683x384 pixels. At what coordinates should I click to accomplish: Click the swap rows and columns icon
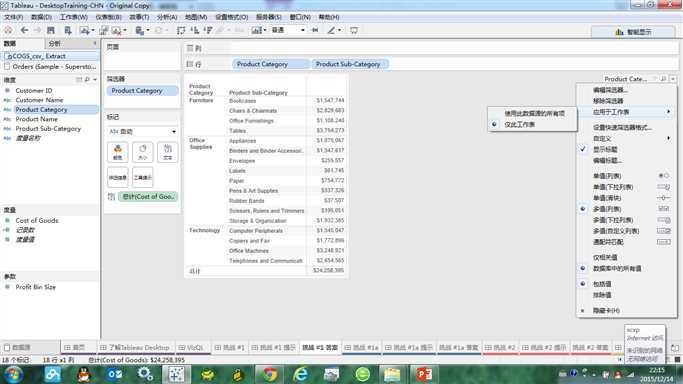pyautogui.click(x=181, y=30)
